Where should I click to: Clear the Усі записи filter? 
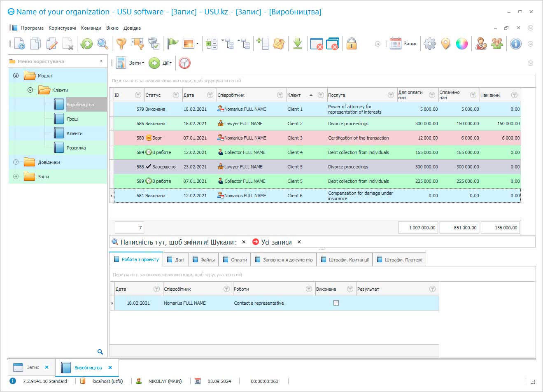(x=299, y=242)
